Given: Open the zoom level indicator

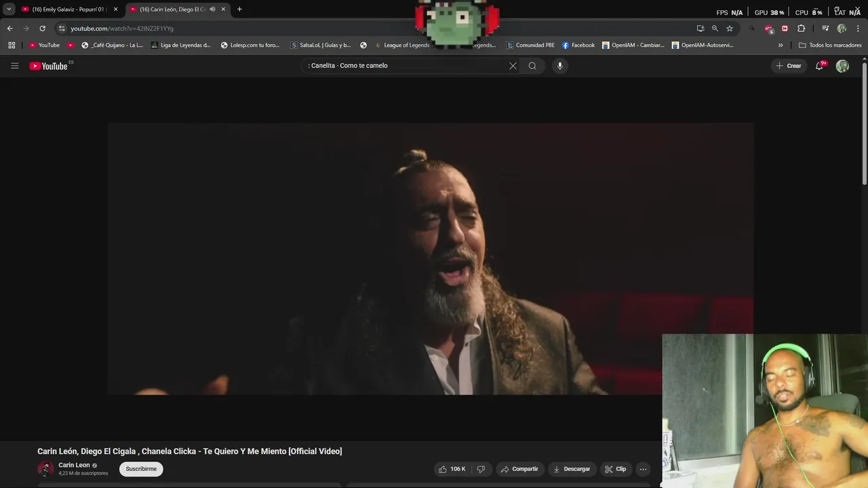Looking at the screenshot, I should 715,28.
